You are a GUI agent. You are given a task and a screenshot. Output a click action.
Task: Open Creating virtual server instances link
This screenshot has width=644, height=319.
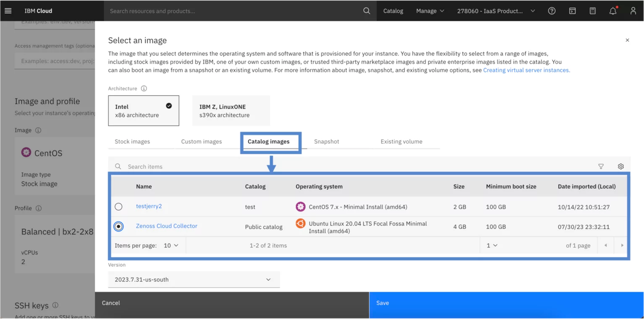527,70
